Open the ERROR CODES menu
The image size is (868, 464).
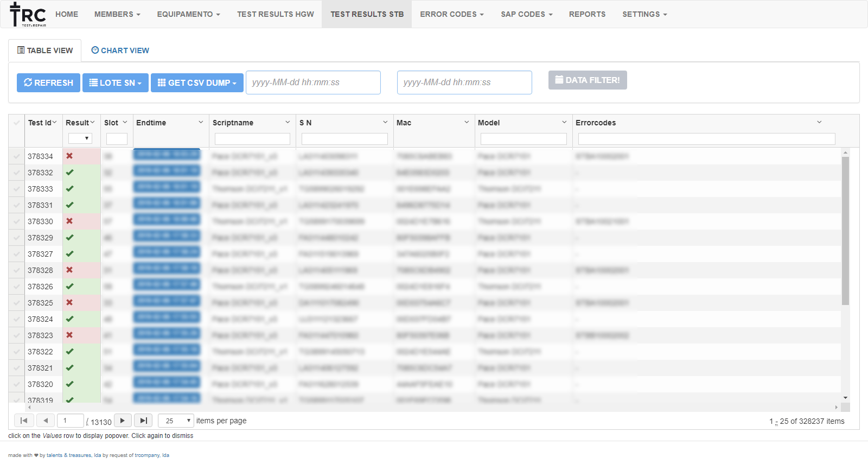[451, 14]
